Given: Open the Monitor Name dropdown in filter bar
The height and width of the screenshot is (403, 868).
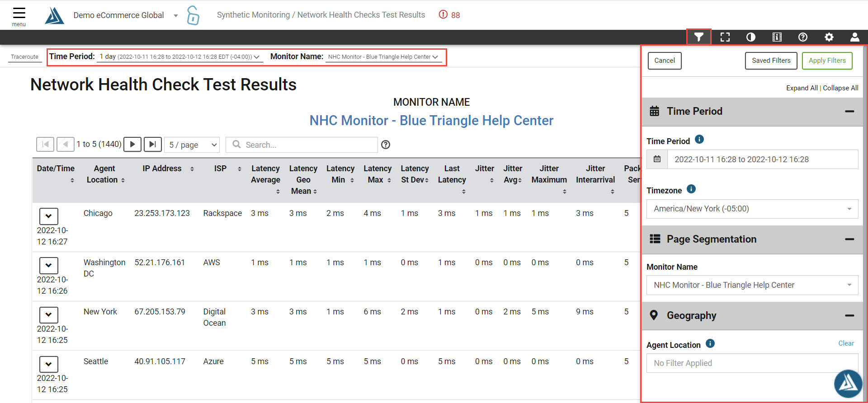Looking at the screenshot, I should point(383,56).
